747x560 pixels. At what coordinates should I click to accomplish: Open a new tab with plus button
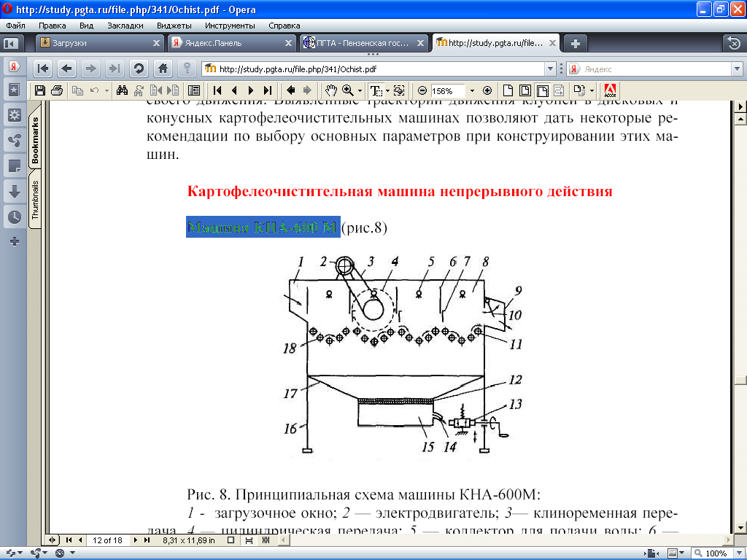coord(576,43)
